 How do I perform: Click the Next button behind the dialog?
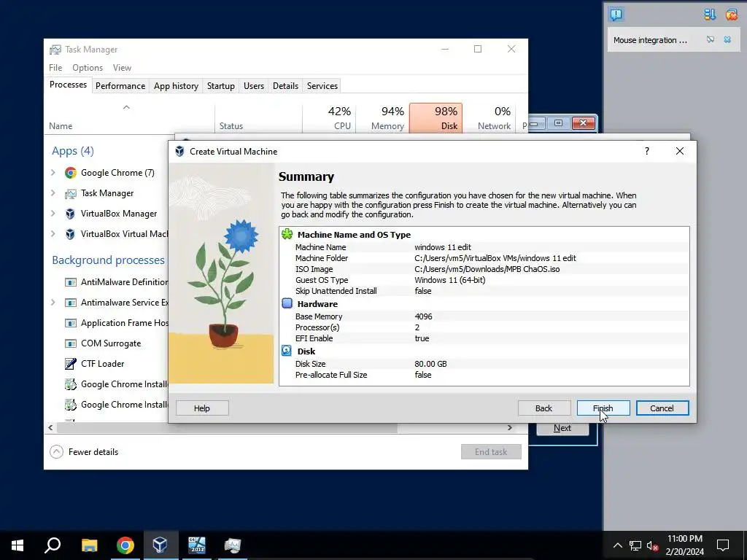[562, 428]
